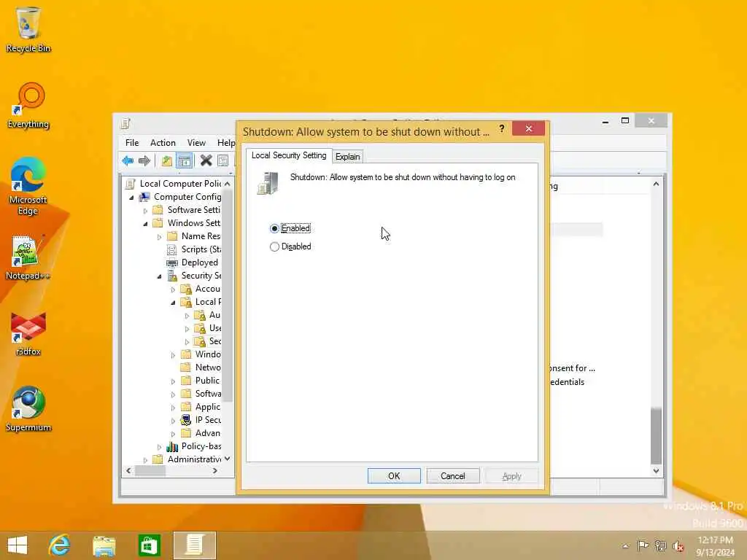
Task: Show hidden tray icons arrow
Action: click(625, 546)
